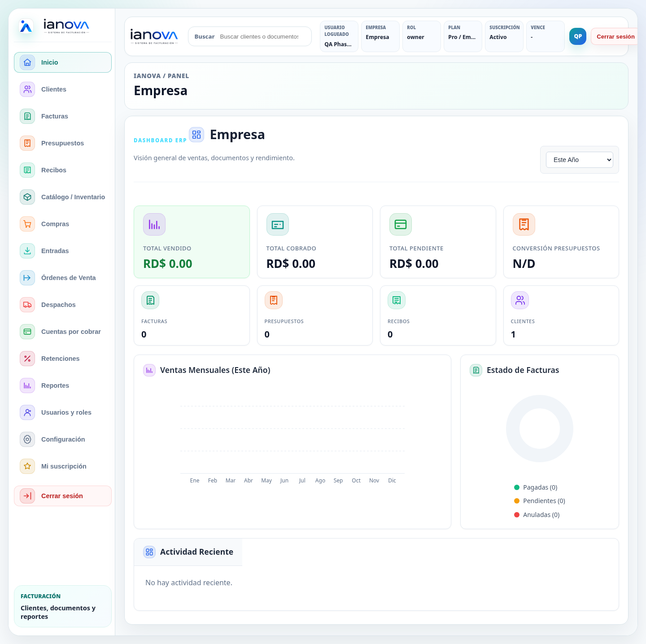646x644 pixels.
Task: Click the Suscripción Activo chip
Action: coord(504,36)
